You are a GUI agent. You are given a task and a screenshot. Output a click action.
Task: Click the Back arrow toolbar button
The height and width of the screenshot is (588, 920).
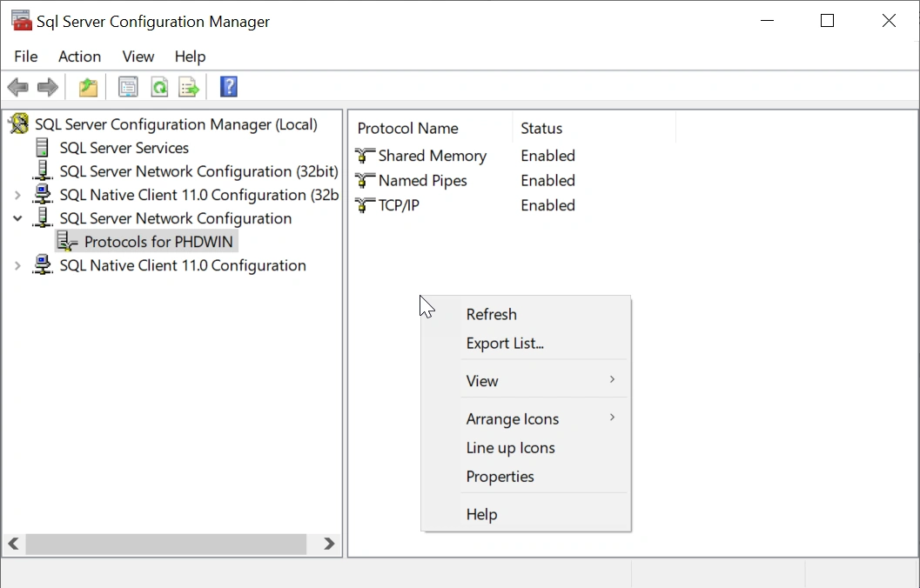point(17,87)
